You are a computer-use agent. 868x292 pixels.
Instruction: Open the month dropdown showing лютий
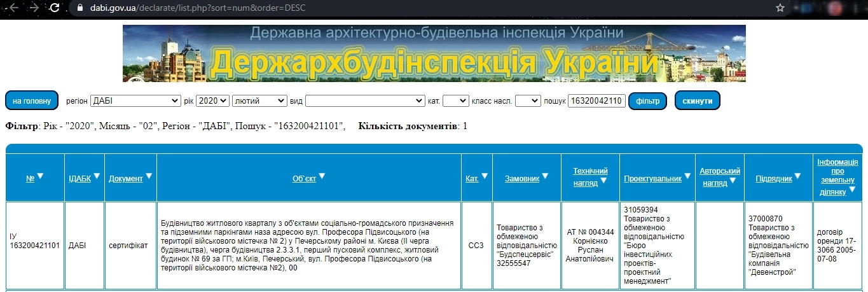(259, 101)
